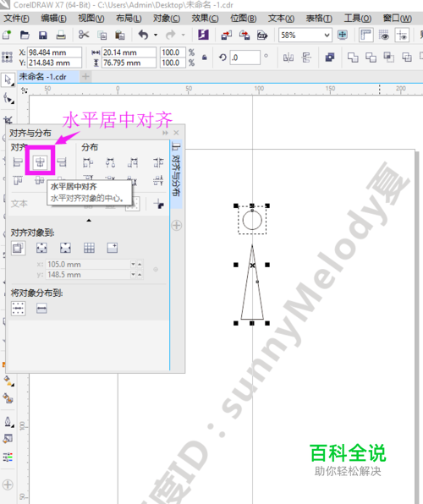Click the align right icon in the docker
423x504 pixels.
[62, 162]
